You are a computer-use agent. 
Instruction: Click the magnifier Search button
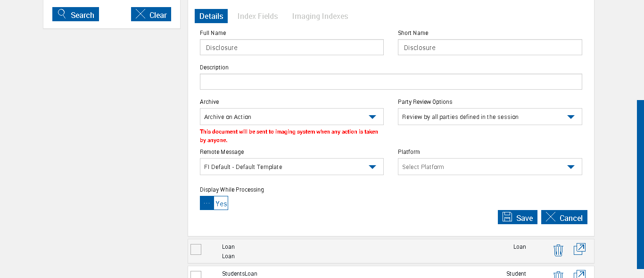(75, 15)
